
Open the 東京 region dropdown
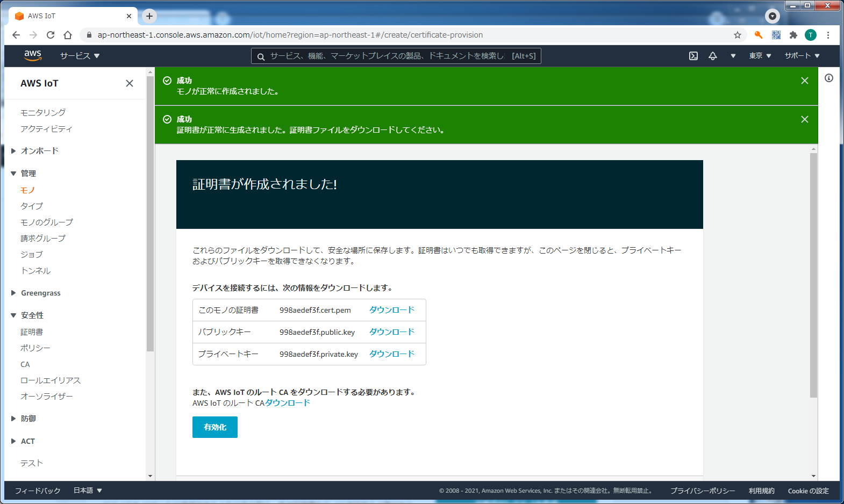coord(760,56)
